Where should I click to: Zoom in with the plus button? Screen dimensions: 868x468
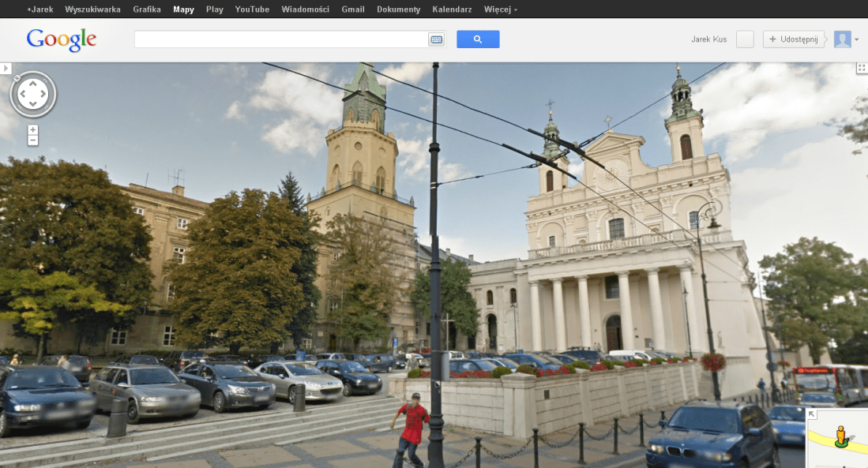(x=32, y=129)
